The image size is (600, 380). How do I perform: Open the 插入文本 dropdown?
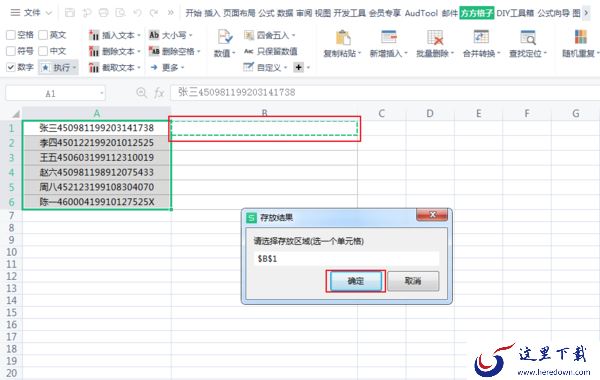click(115, 35)
